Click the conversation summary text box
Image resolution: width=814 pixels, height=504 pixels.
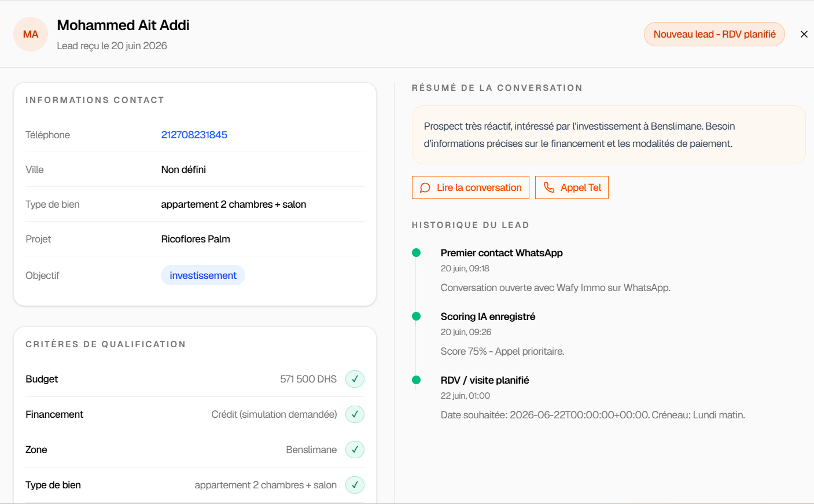click(609, 135)
